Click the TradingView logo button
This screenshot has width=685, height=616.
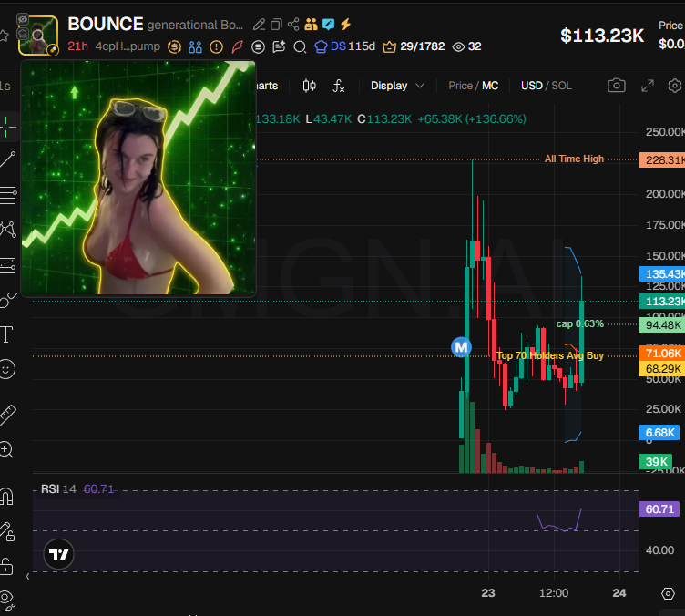pyautogui.click(x=58, y=554)
